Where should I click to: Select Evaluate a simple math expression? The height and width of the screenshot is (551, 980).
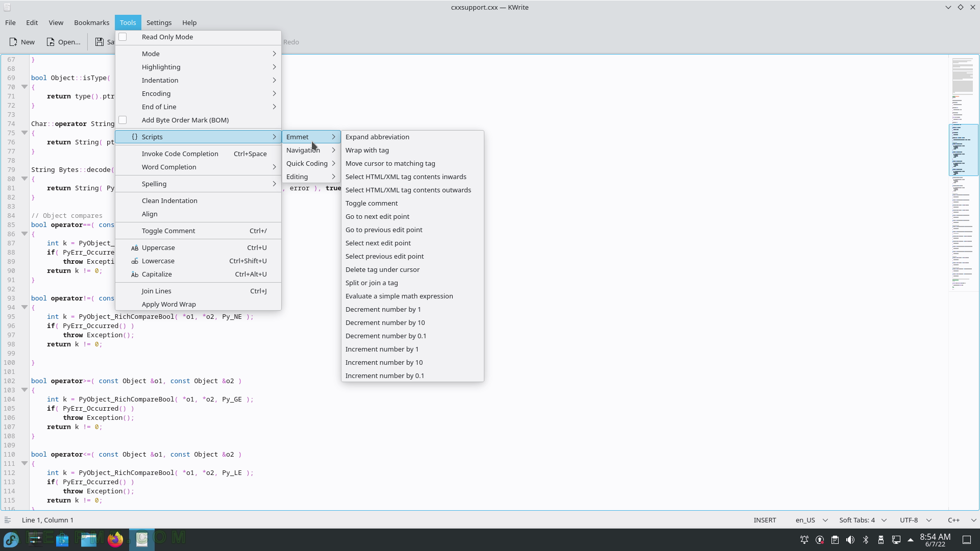412,296
